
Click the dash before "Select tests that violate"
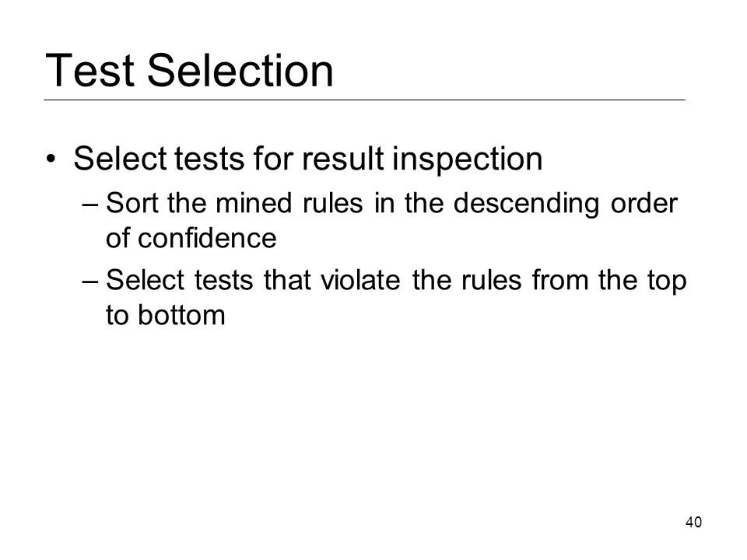[90, 281]
